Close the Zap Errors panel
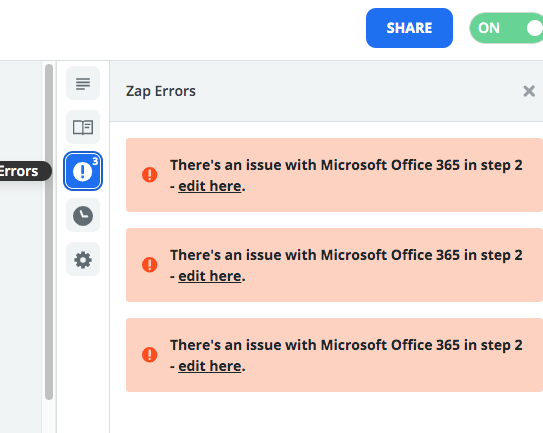The height and width of the screenshot is (433, 543). point(529,91)
